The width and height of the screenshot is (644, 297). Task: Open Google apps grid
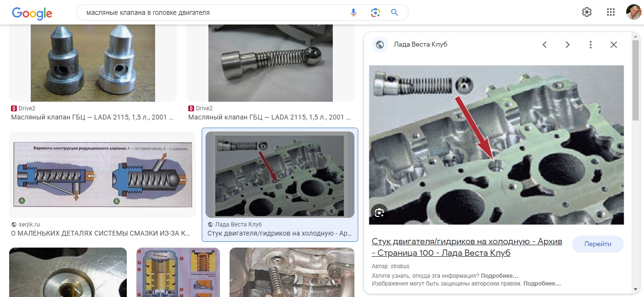point(611,12)
